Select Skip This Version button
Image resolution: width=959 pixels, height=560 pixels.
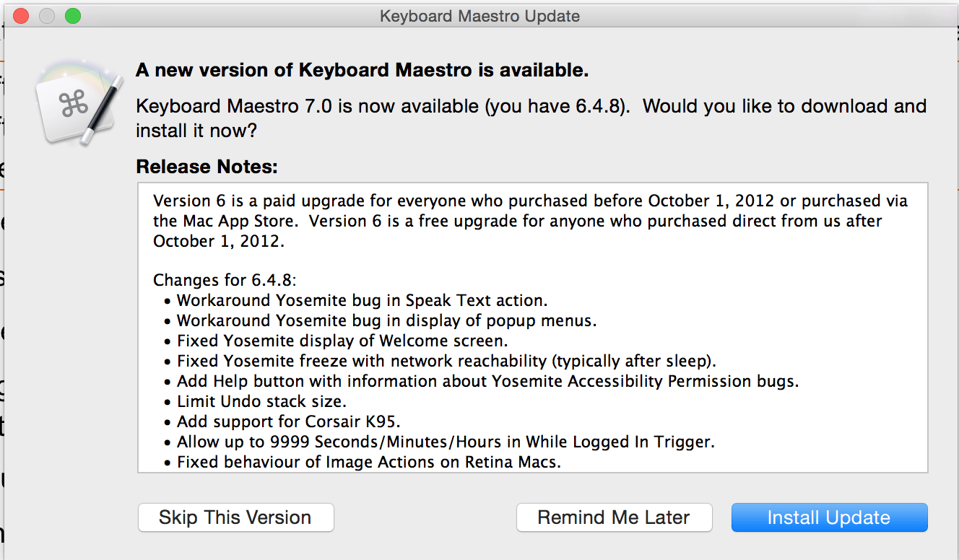(x=235, y=517)
